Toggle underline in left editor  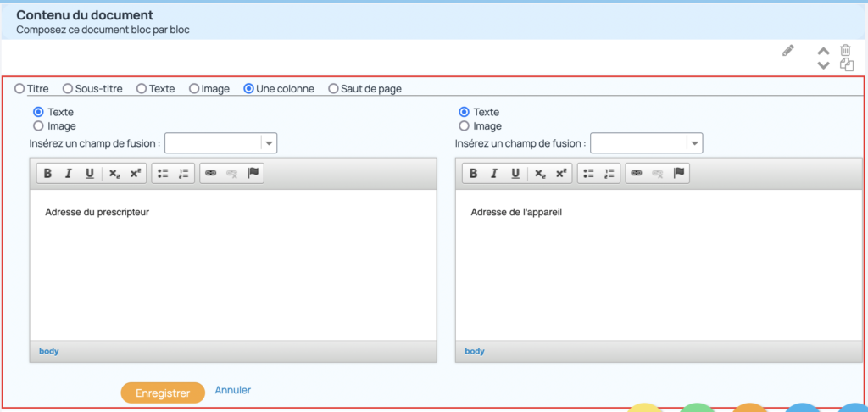pos(90,173)
